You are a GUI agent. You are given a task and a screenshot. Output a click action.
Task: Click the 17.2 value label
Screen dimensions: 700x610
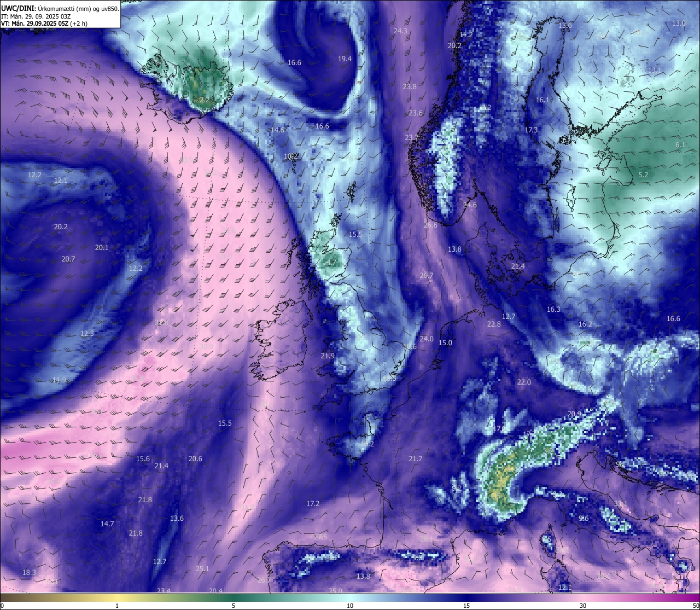(313, 503)
